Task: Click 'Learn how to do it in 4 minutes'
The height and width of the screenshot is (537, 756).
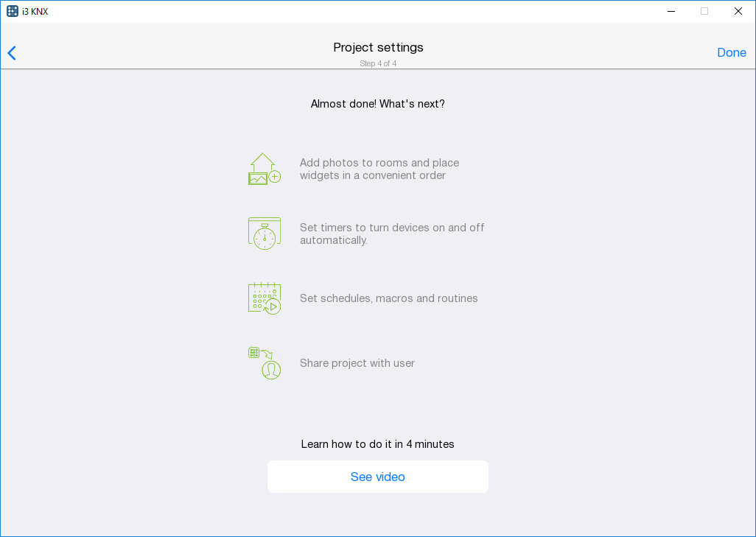Action: [x=377, y=444]
